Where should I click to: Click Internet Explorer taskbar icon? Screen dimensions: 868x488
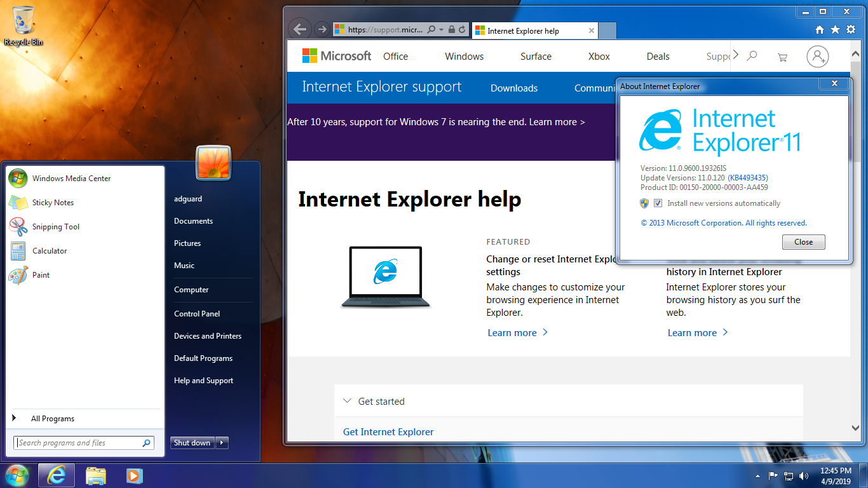tap(57, 475)
